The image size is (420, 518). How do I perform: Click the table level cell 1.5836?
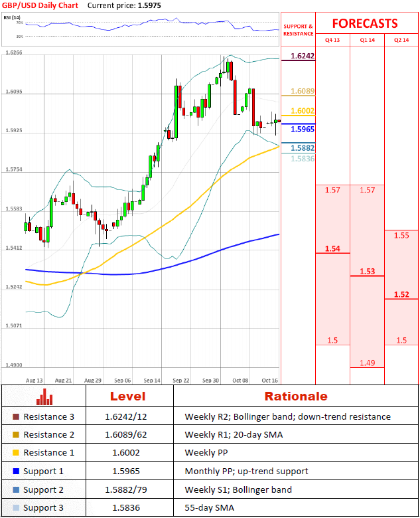point(126,508)
